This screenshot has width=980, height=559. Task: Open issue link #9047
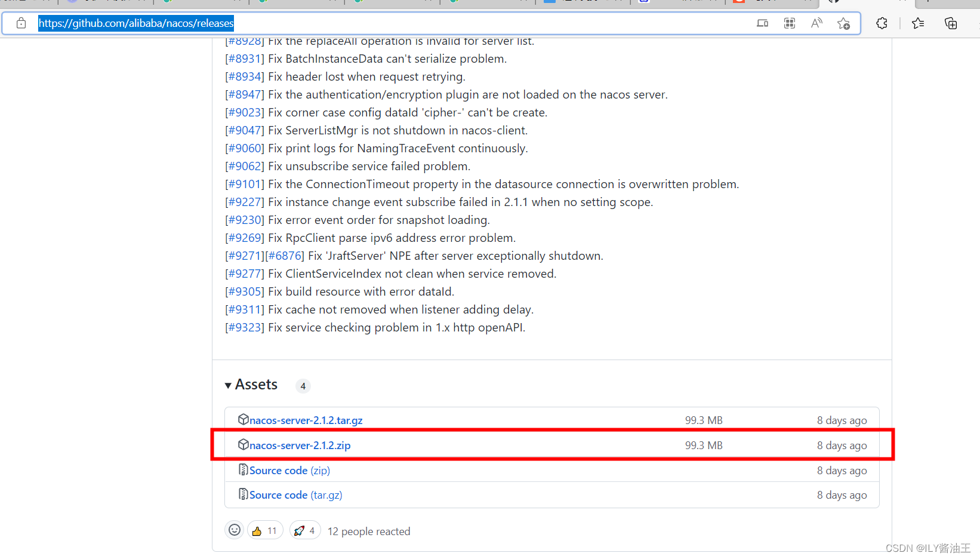click(245, 130)
